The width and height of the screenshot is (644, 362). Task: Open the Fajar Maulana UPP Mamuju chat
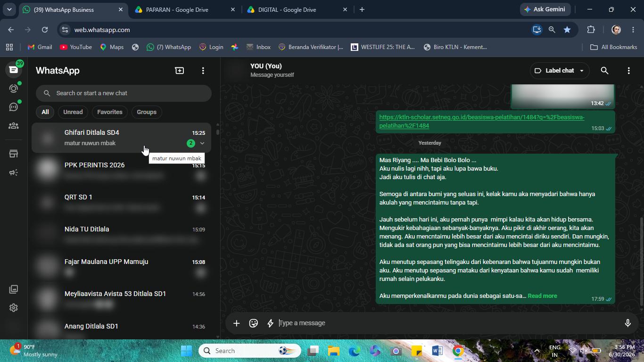121,267
